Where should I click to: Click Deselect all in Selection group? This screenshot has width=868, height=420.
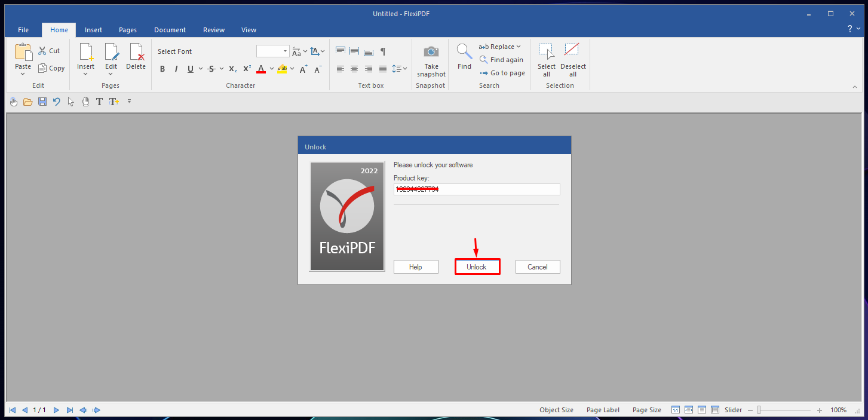[573, 60]
